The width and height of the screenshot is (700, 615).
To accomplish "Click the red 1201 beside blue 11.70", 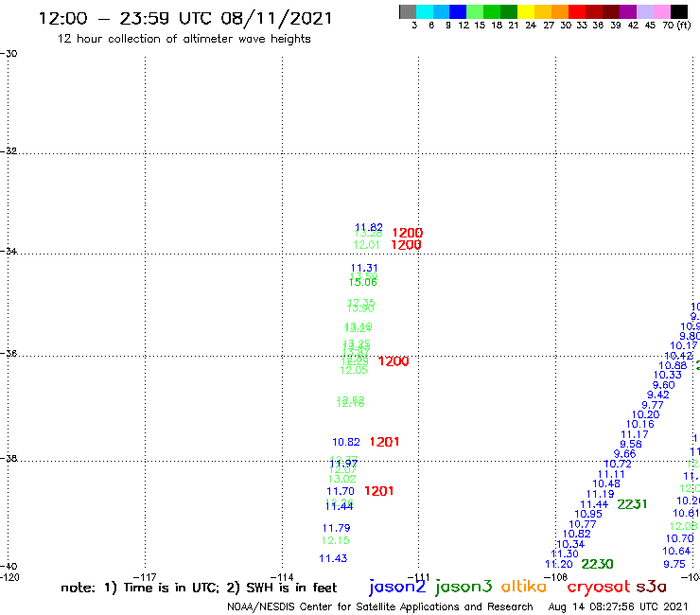I will tap(378, 491).
